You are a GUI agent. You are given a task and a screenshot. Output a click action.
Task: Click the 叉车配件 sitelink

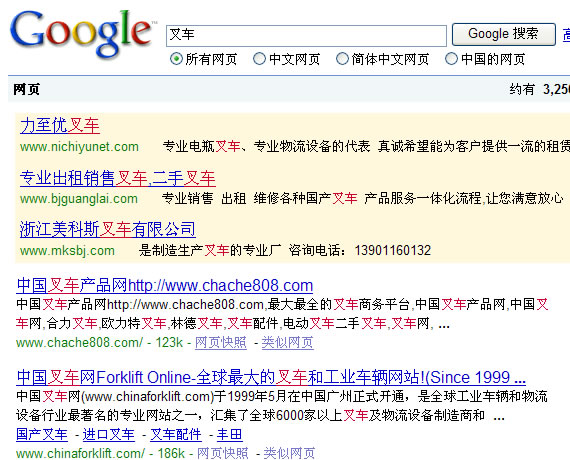[176, 434]
